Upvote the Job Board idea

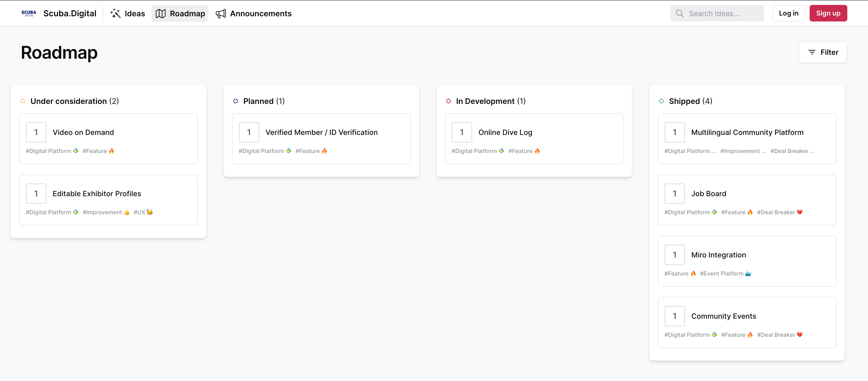pyautogui.click(x=674, y=194)
